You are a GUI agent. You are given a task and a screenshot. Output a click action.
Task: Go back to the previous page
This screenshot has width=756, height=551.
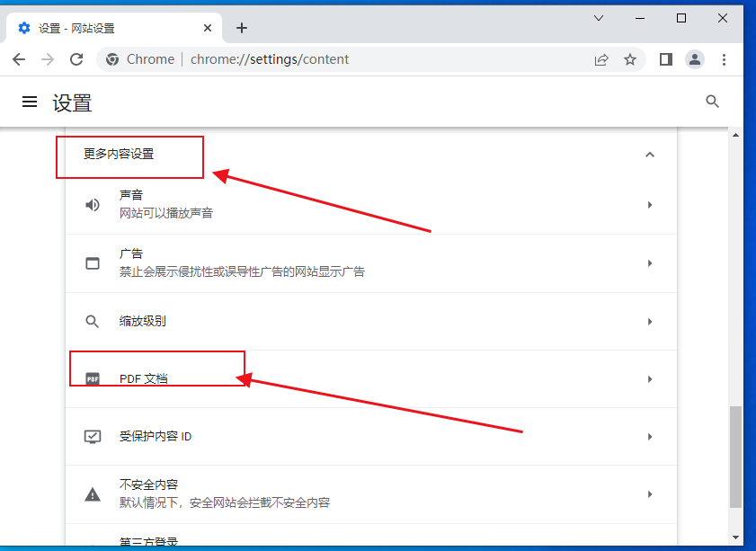(19, 59)
